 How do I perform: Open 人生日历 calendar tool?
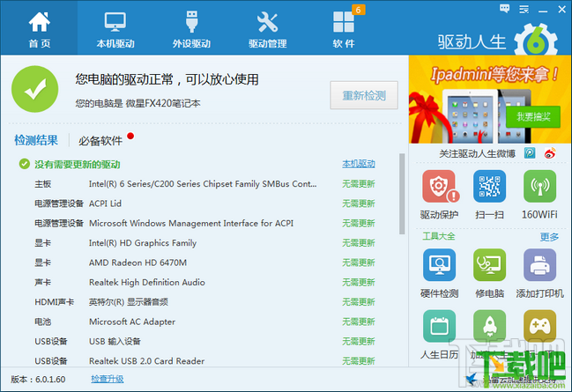439,335
